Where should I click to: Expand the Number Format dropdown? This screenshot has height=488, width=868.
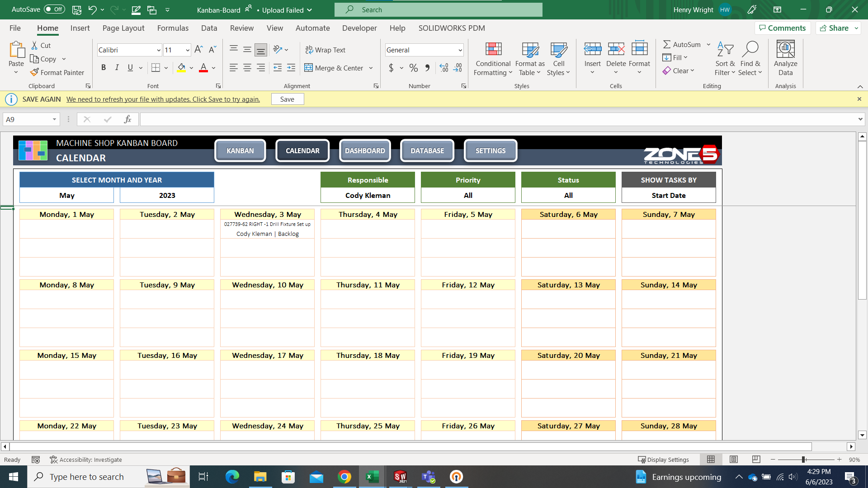click(461, 50)
